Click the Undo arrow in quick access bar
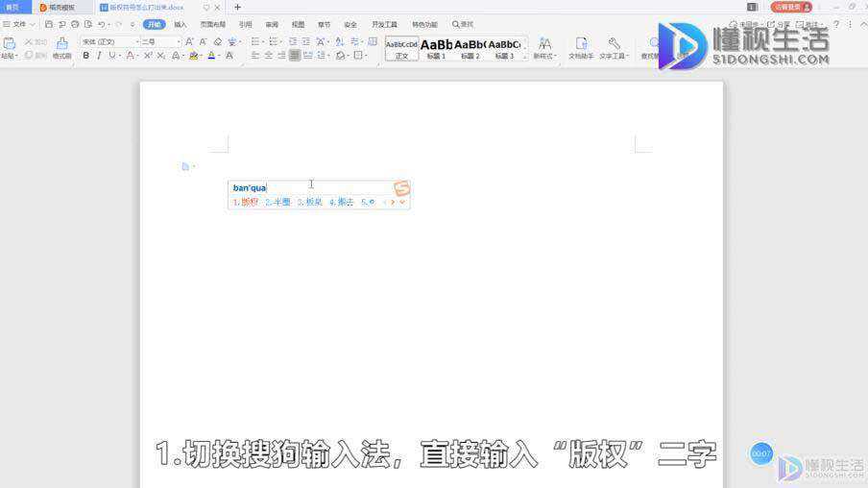 point(102,24)
